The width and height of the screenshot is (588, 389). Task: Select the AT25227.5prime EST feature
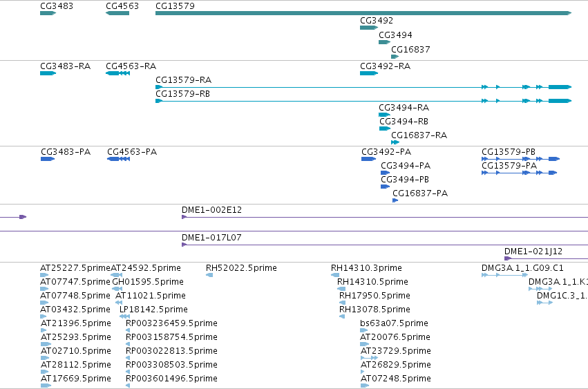pos(44,275)
